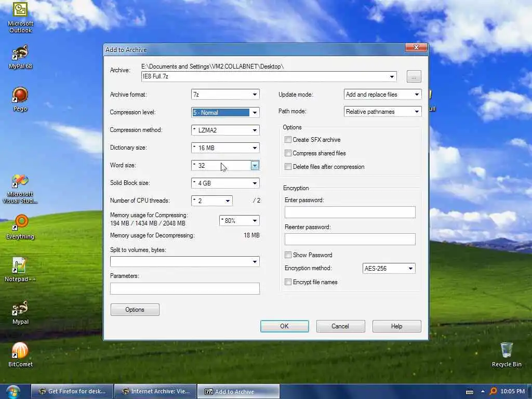Image resolution: width=532 pixels, height=399 pixels.
Task: Switch to Get Firefox for desktop taskbar window
Action: coord(72,391)
